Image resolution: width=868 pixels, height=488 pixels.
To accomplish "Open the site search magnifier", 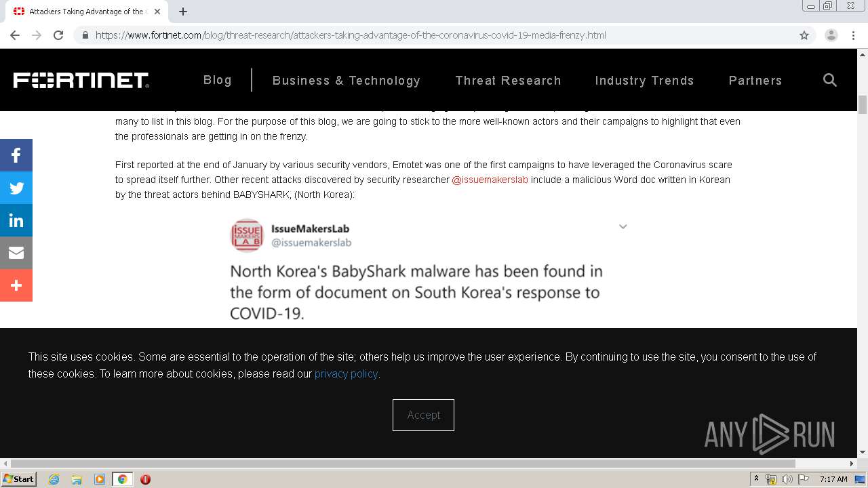I will click(830, 80).
